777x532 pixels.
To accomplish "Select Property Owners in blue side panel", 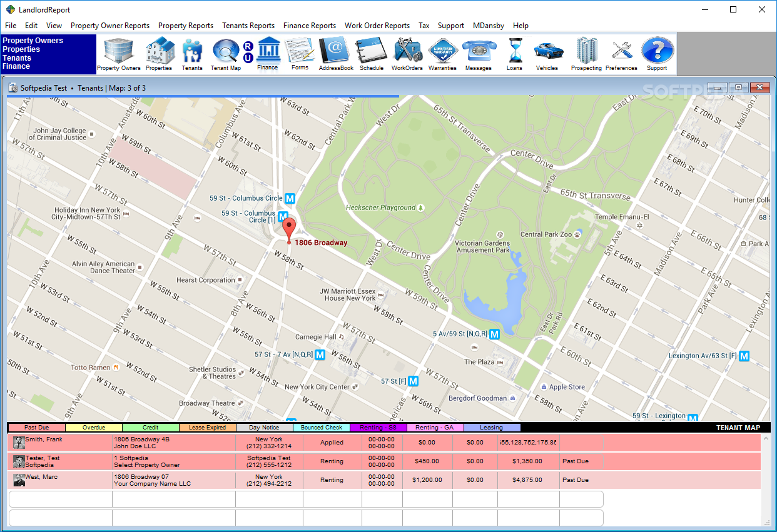I will click(33, 41).
